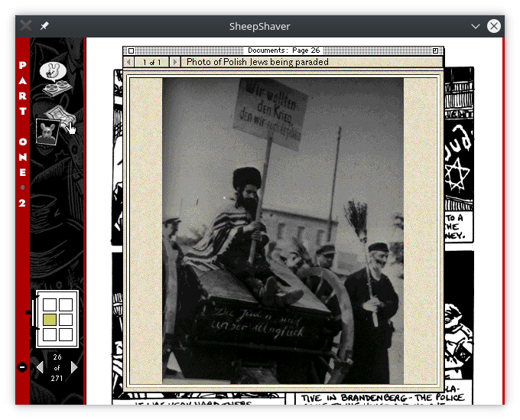Select the highlighted yellow panel in page grid
Screen dimensions: 520x420
click(49, 320)
